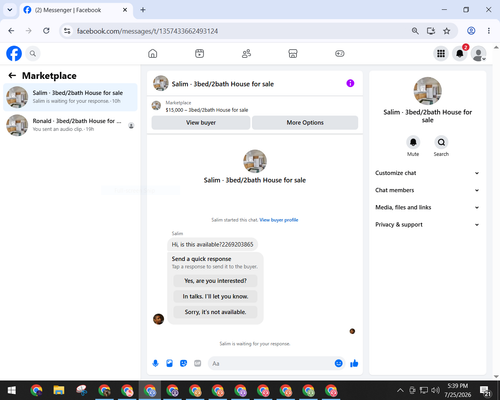Click the View buyer button
Viewport: 500px width, 400px height.
click(201, 123)
